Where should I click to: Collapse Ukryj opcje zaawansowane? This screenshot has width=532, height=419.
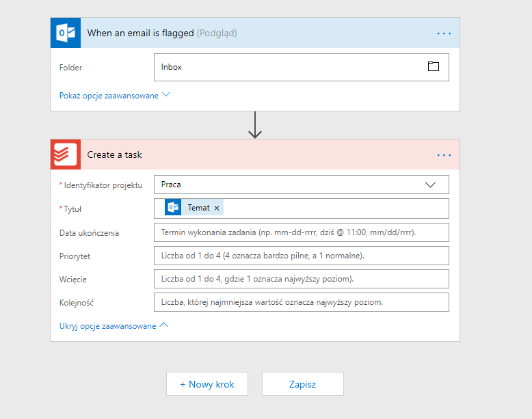tap(114, 326)
